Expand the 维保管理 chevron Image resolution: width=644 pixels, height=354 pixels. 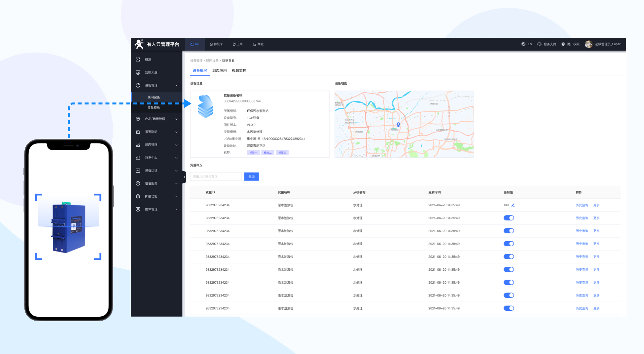tap(176, 210)
